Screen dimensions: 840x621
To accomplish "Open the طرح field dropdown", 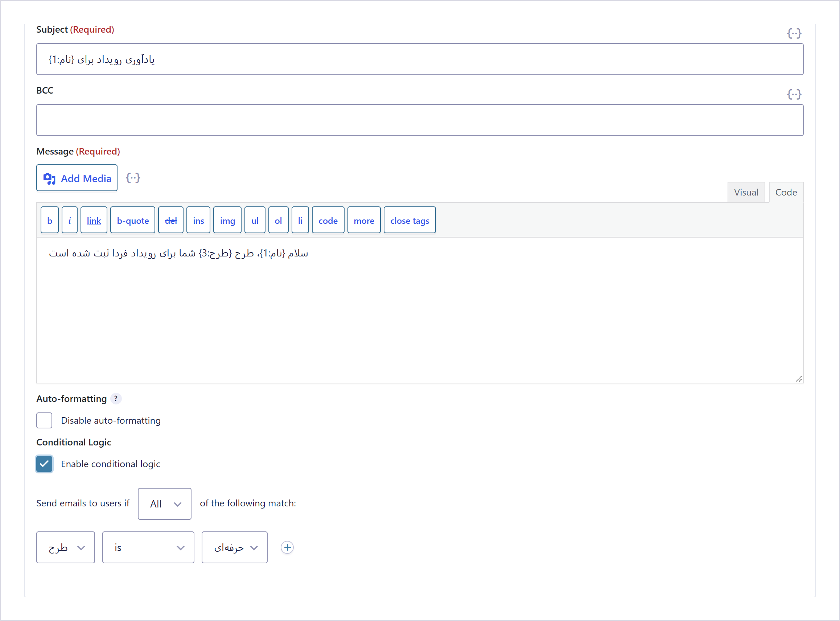I will tap(65, 547).
